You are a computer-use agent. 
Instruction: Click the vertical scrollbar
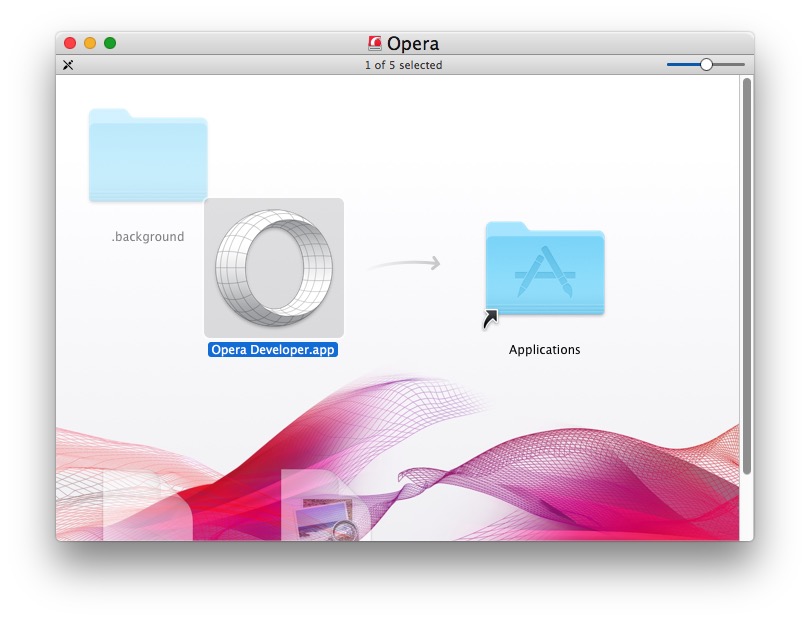747,276
